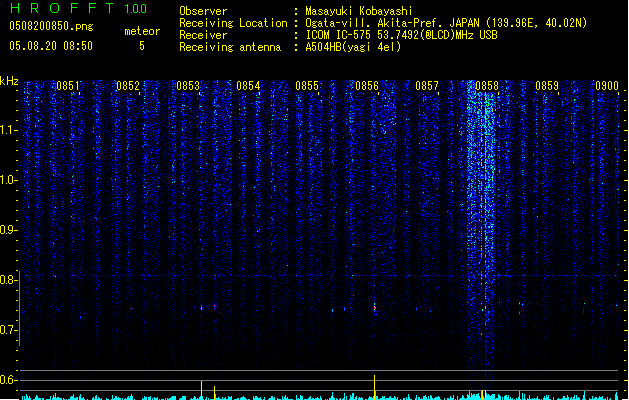The image size is (629, 400).
Task: Click the meteor count 5
Action: tap(142, 46)
